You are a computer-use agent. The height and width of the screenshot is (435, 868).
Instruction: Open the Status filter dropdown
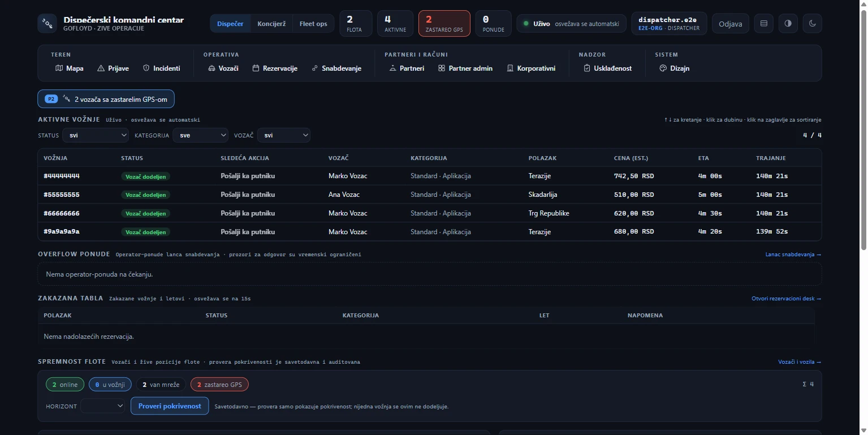pos(96,135)
